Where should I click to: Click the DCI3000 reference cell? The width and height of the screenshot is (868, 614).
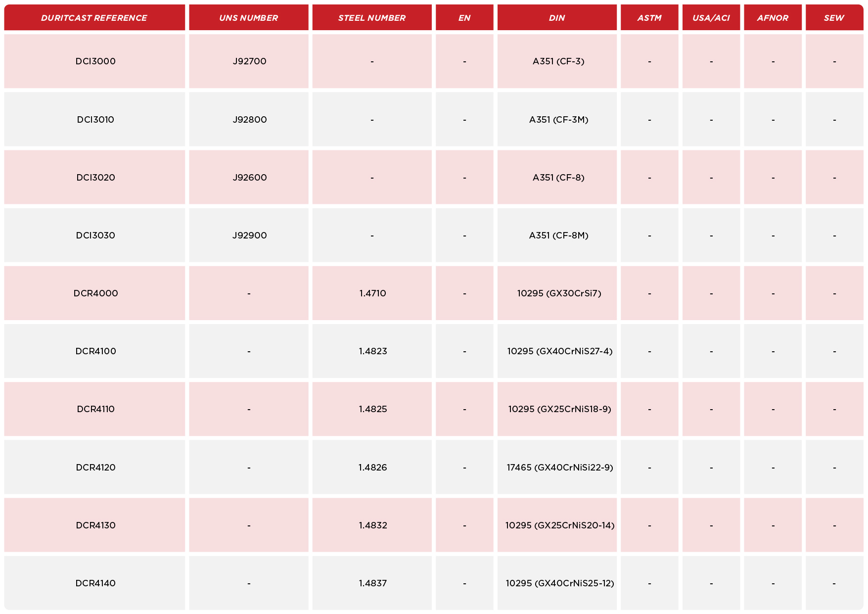94,61
